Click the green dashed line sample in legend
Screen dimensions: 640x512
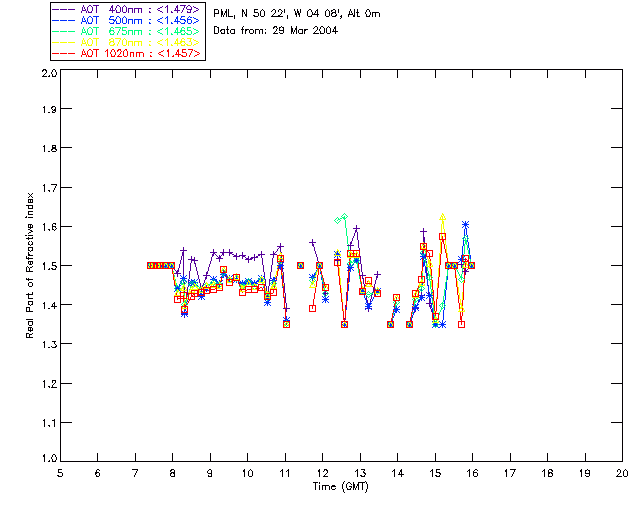(64, 31)
